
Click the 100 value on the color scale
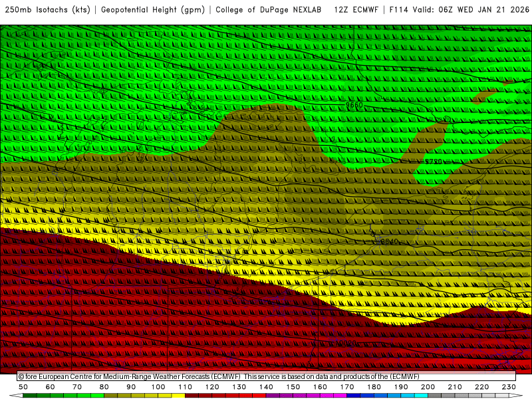tap(158, 387)
